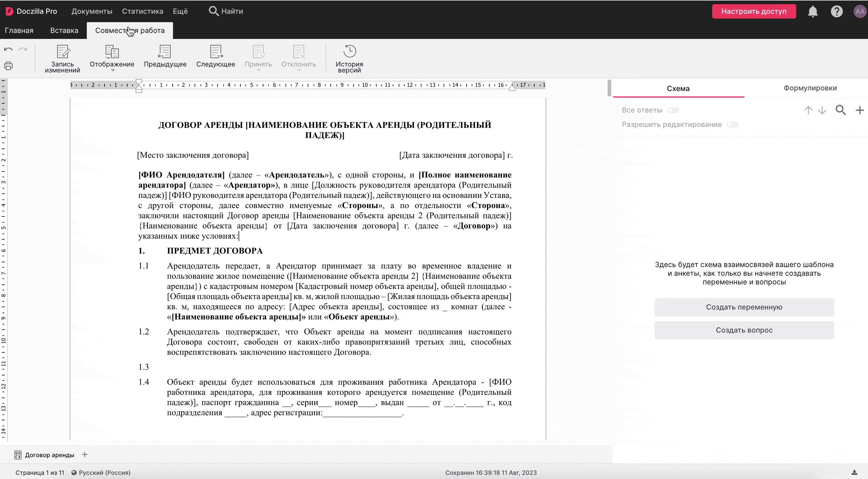Image resolution: width=868 pixels, height=479 pixels.
Task: Click the Настроить доступ button
Action: tap(753, 11)
